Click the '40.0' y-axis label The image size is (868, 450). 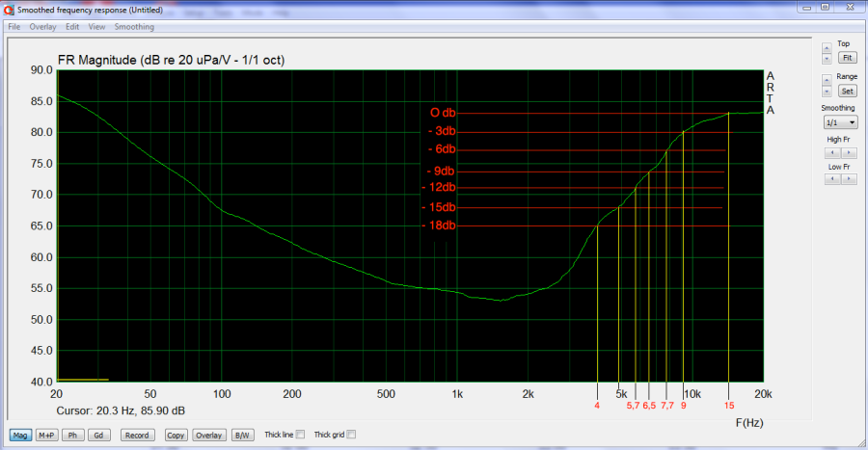41,382
